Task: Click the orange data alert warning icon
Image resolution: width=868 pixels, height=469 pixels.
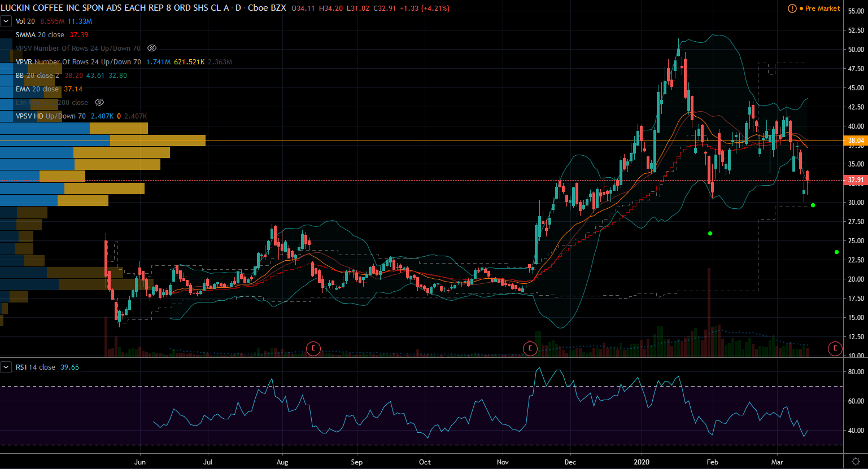Action: (x=792, y=8)
